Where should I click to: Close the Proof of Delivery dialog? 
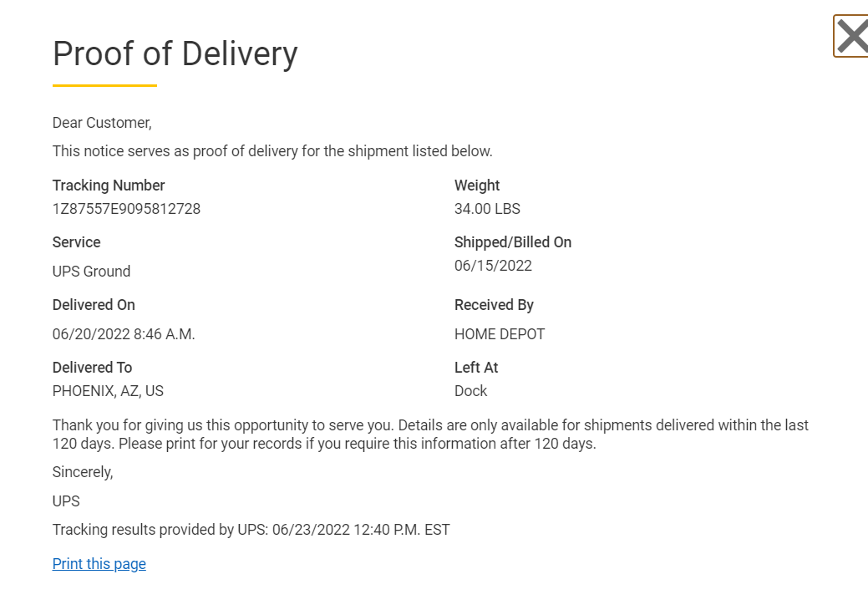click(x=851, y=36)
